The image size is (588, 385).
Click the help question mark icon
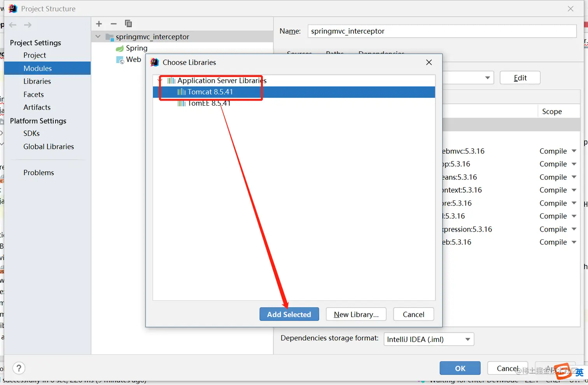tap(19, 368)
